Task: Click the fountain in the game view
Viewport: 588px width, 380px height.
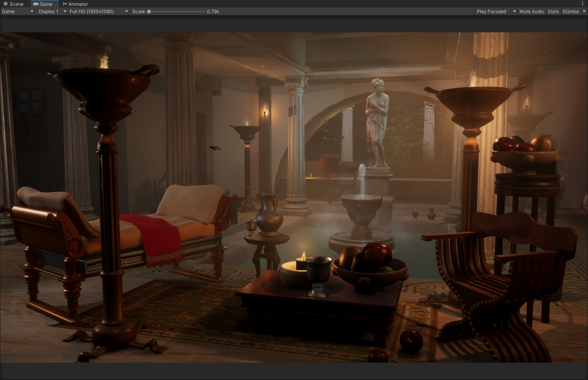Action: coord(361,216)
